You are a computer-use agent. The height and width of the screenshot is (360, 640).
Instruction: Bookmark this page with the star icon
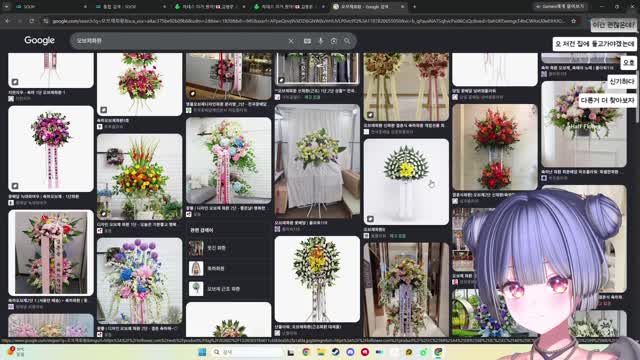(573, 21)
